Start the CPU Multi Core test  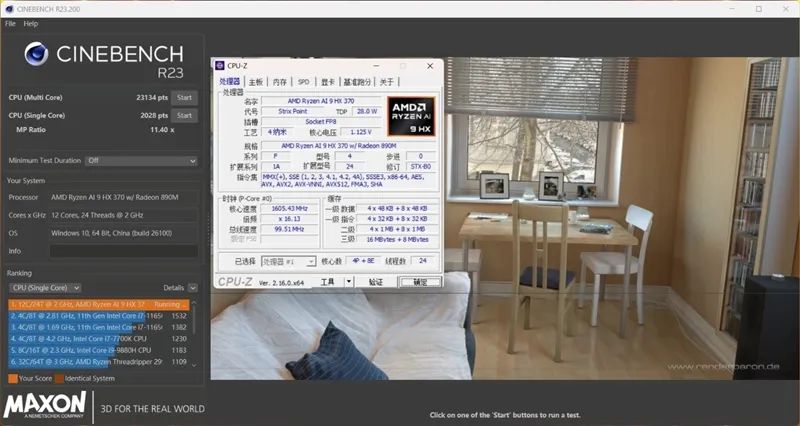click(x=184, y=97)
